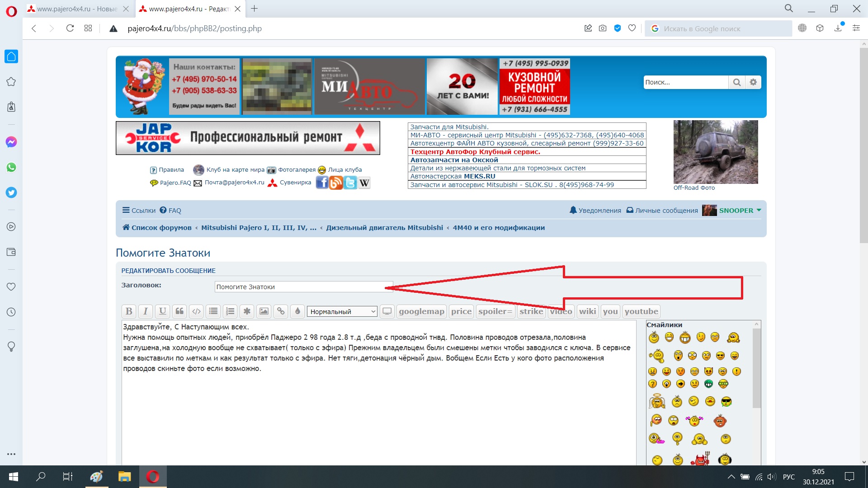Click search magnifier button in forum header
The height and width of the screenshot is (488, 868).
point(737,82)
